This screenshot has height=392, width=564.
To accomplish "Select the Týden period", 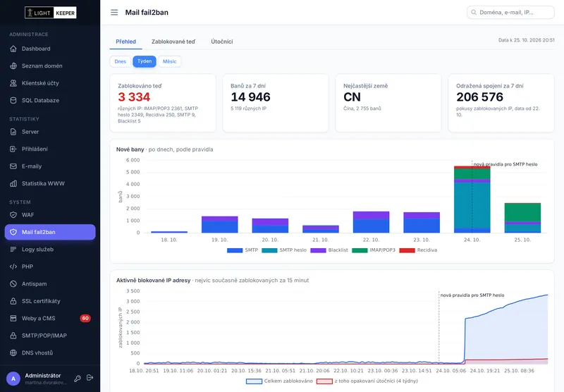I will [x=145, y=61].
